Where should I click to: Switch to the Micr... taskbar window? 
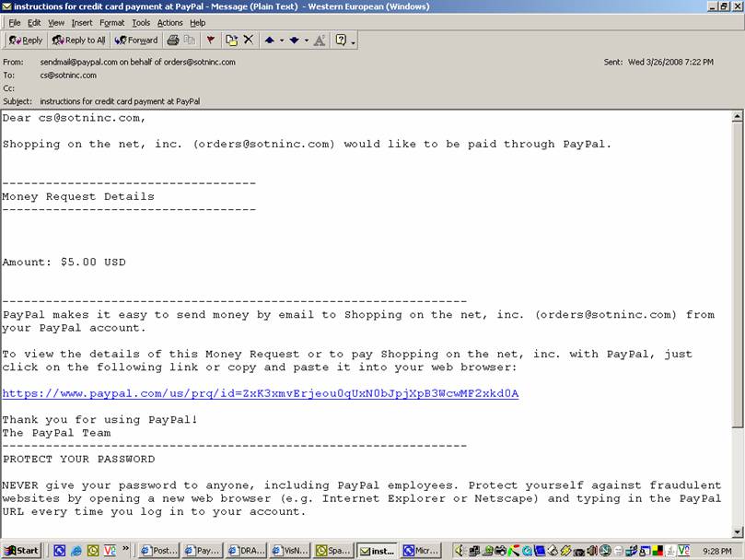click(x=422, y=551)
